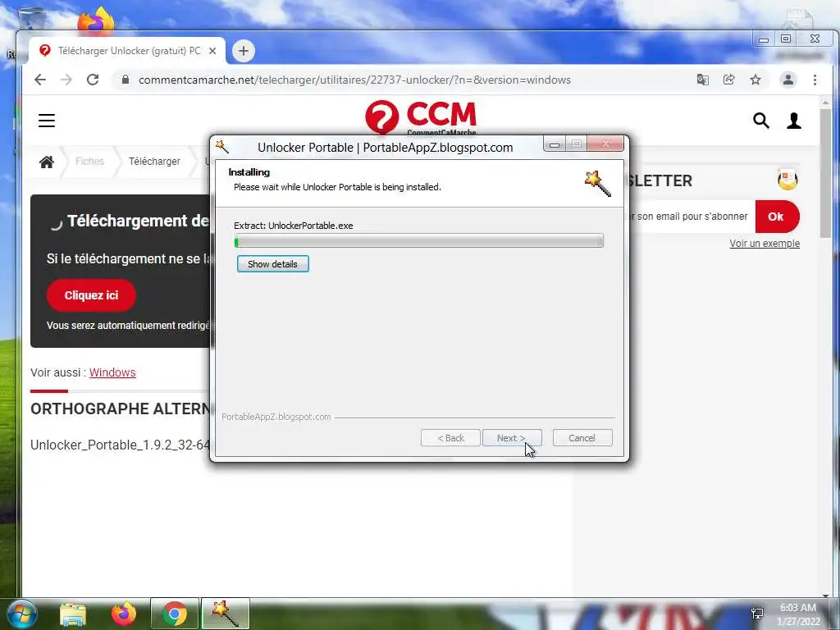Click the red Cliquez ici button
Screen dimensions: 840x630
(91, 295)
